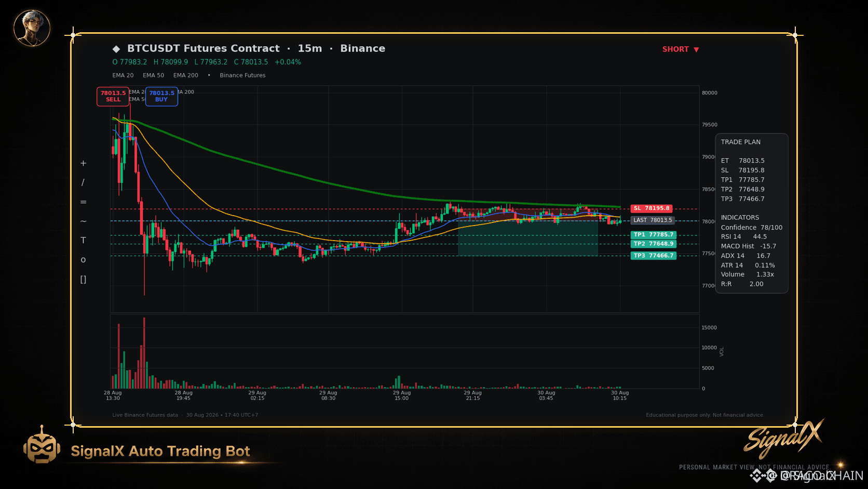This screenshot has width=868, height=489.
Task: Select the tilde wave drawing tool
Action: click(83, 221)
